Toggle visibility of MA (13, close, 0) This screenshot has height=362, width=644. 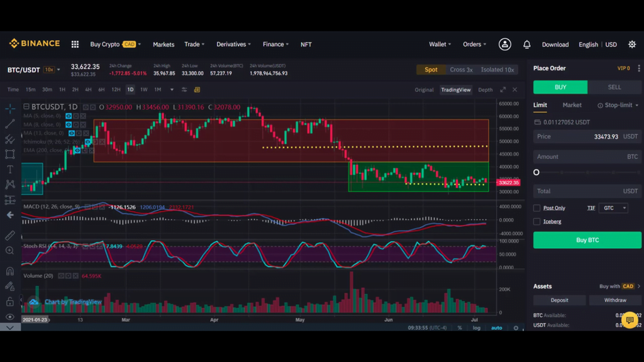point(72,133)
